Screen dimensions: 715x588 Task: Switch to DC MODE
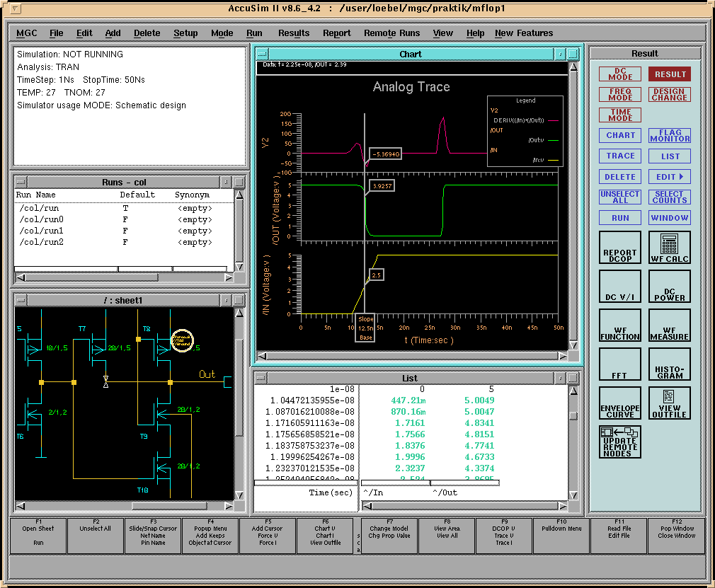(619, 74)
